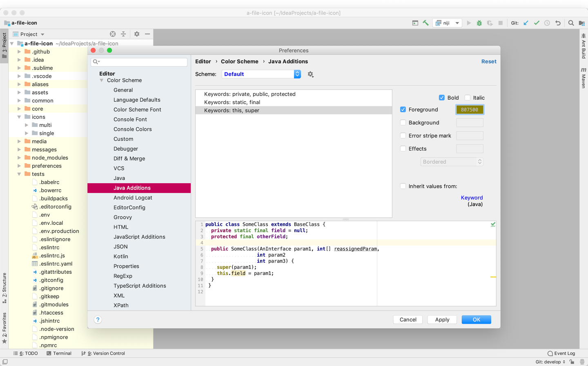Viewport: 588px width, 366px height.
Task: Click the Apply button
Action: (442, 320)
